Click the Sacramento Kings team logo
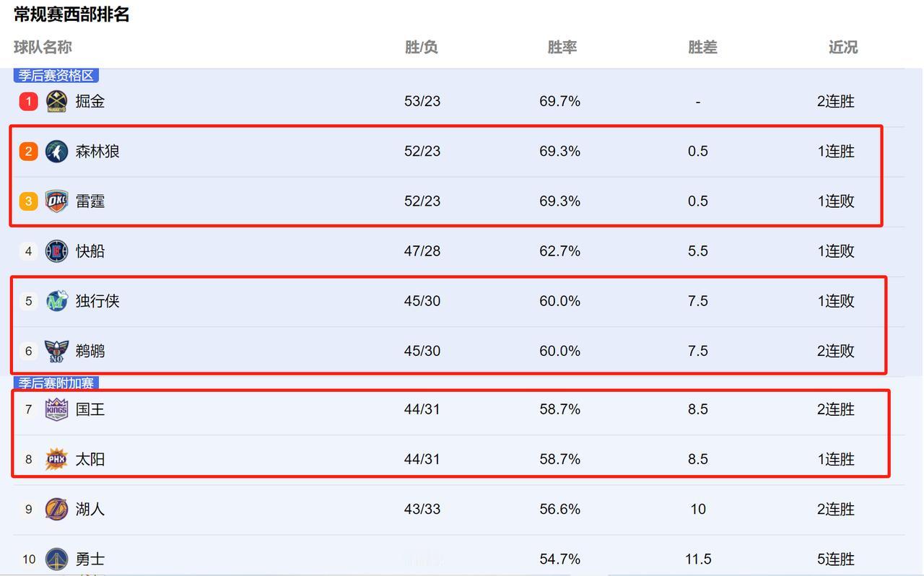Viewport: 924px width, 576px height. coord(56,409)
